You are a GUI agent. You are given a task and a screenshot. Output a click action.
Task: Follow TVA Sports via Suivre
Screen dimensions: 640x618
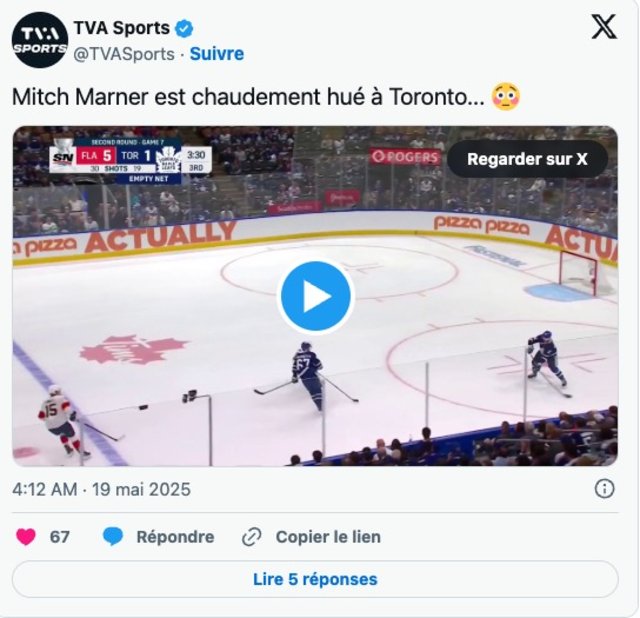pyautogui.click(x=217, y=54)
